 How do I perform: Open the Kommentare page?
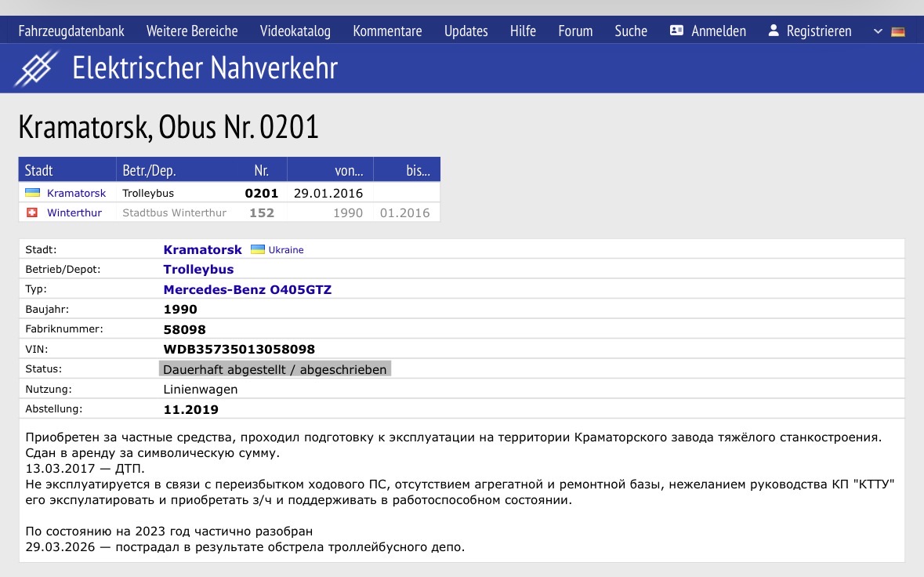387,31
